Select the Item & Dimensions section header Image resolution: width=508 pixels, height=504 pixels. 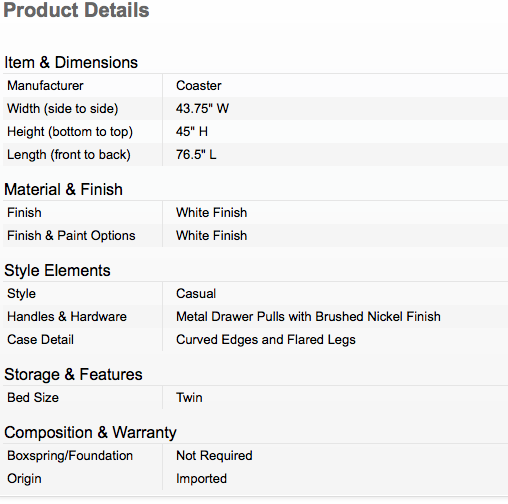[71, 62]
